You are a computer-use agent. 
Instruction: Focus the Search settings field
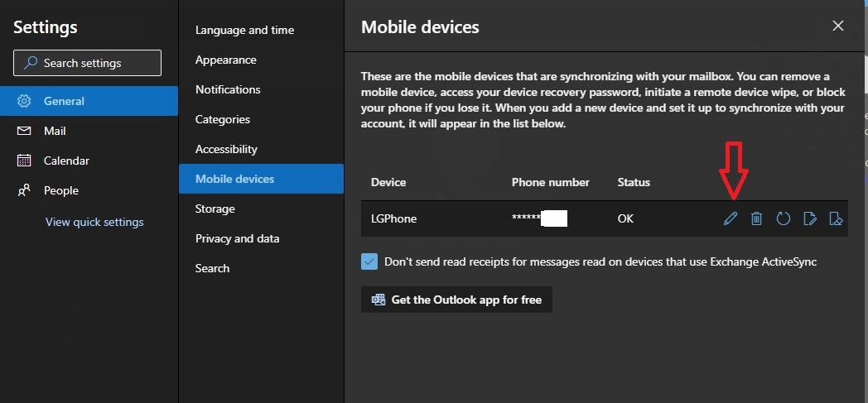click(88, 63)
